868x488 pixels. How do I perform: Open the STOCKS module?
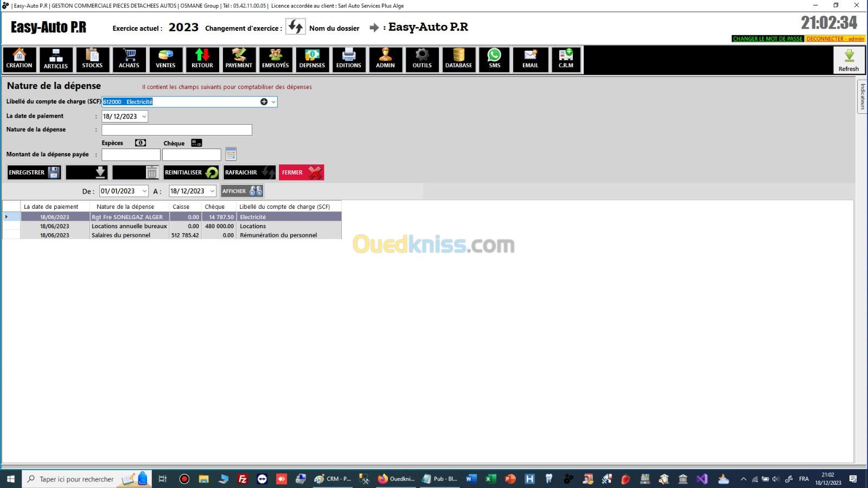[92, 59]
